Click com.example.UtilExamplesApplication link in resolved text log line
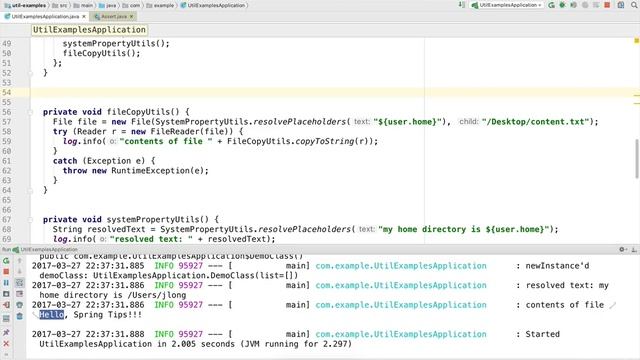The image size is (640, 360). [x=401, y=285]
